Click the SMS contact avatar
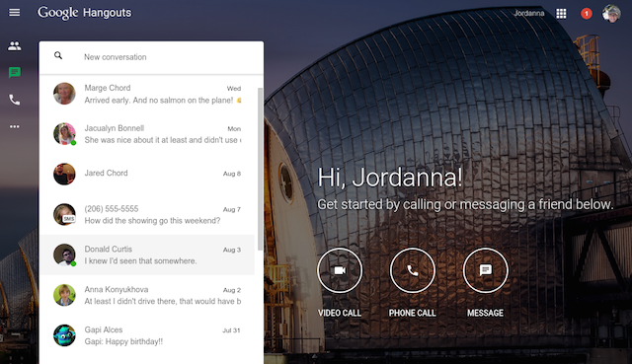The image size is (632, 364). [x=64, y=214]
